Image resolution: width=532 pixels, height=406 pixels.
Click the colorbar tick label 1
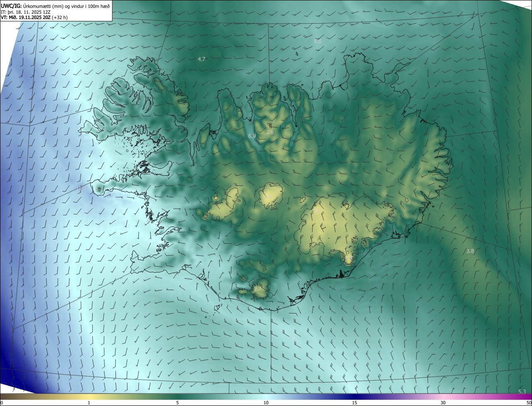tap(89, 403)
